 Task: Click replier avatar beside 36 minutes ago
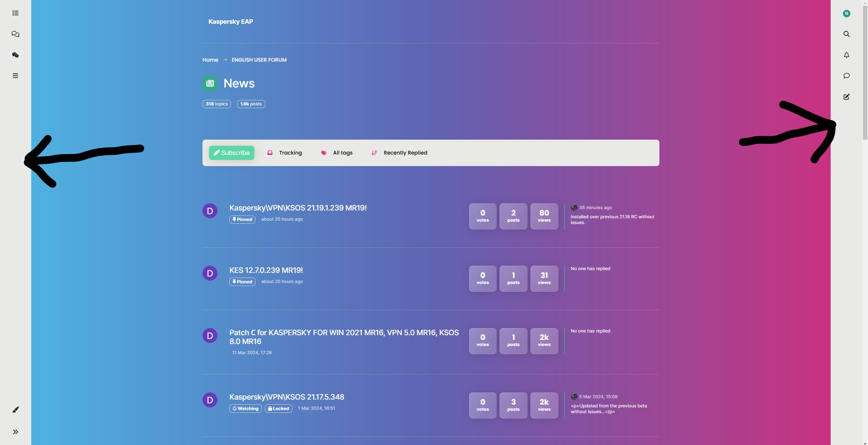(574, 207)
